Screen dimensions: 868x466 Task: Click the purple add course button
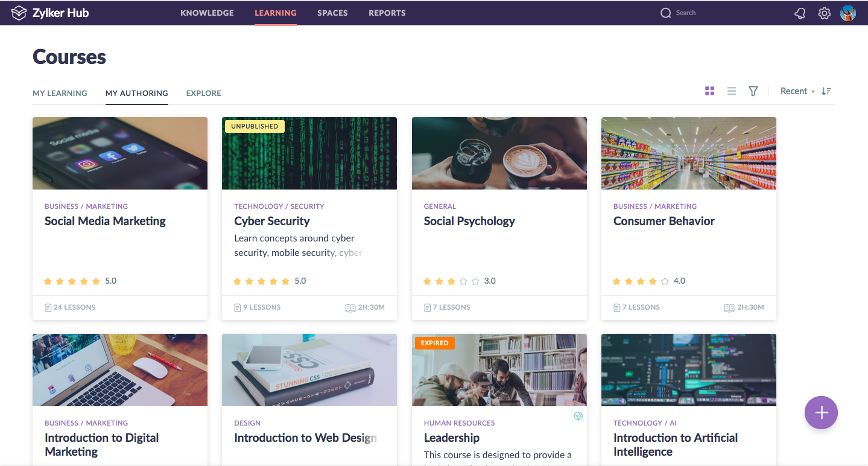coord(821,413)
